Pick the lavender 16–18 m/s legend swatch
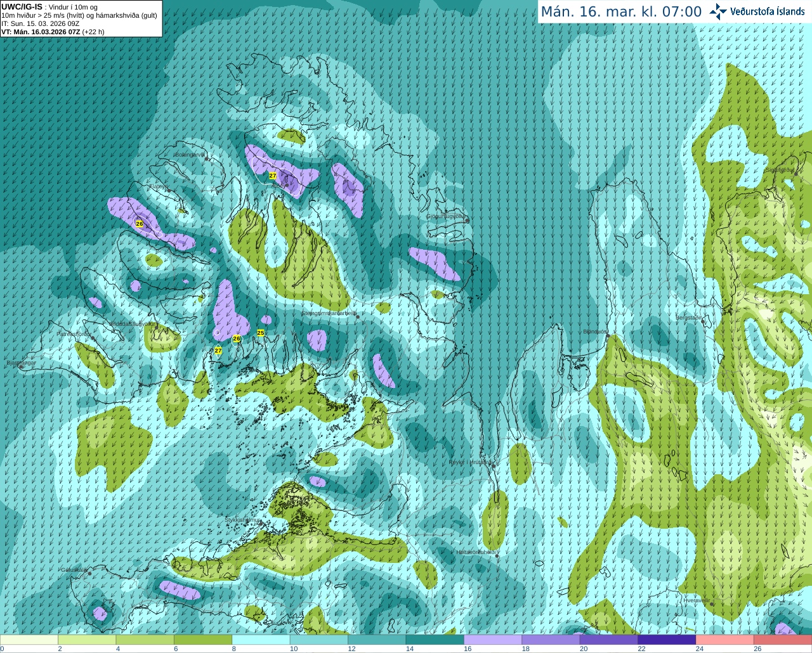Screen dimensions: 812x653 coord(493,640)
